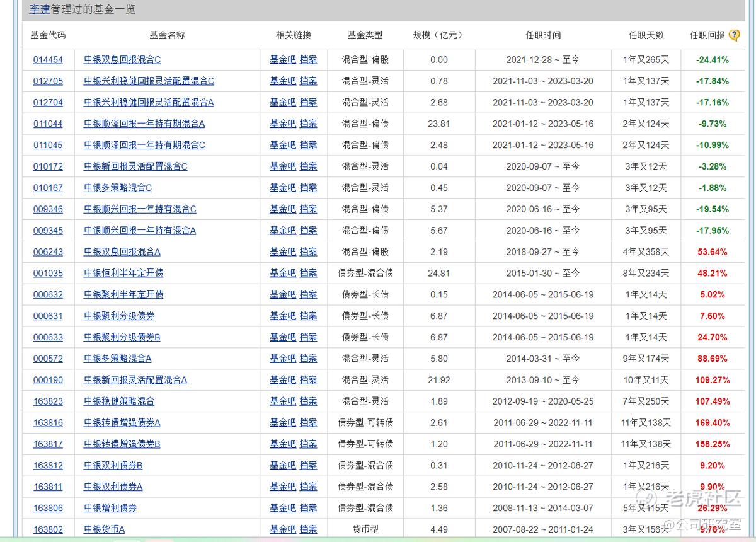The image size is (756, 542).
Task: Open 中银增利债券 fund link
Action: tap(110, 508)
